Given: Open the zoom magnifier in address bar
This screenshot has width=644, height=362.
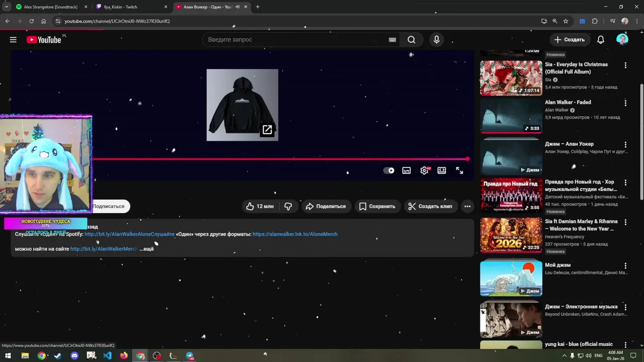Looking at the screenshot, I should tap(555, 21).
